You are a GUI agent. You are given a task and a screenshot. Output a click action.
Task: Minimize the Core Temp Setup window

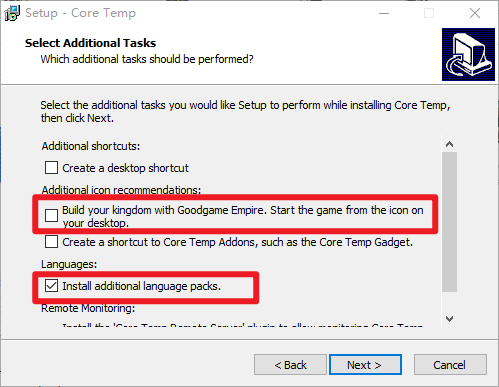point(384,13)
